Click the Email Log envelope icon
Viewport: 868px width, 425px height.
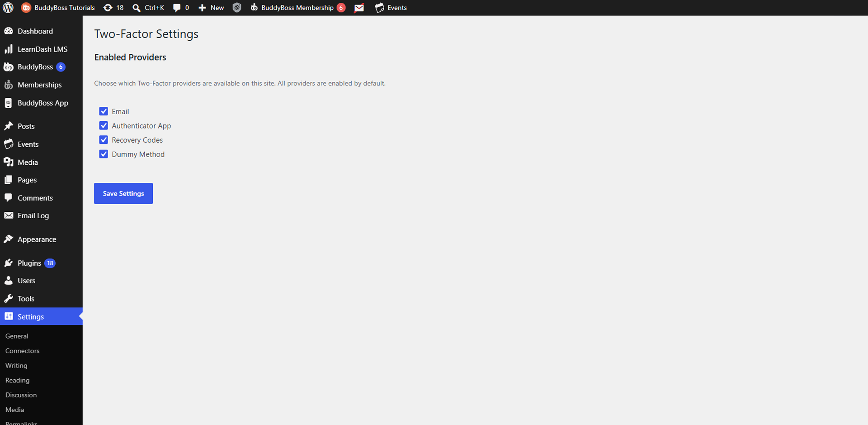click(9, 215)
